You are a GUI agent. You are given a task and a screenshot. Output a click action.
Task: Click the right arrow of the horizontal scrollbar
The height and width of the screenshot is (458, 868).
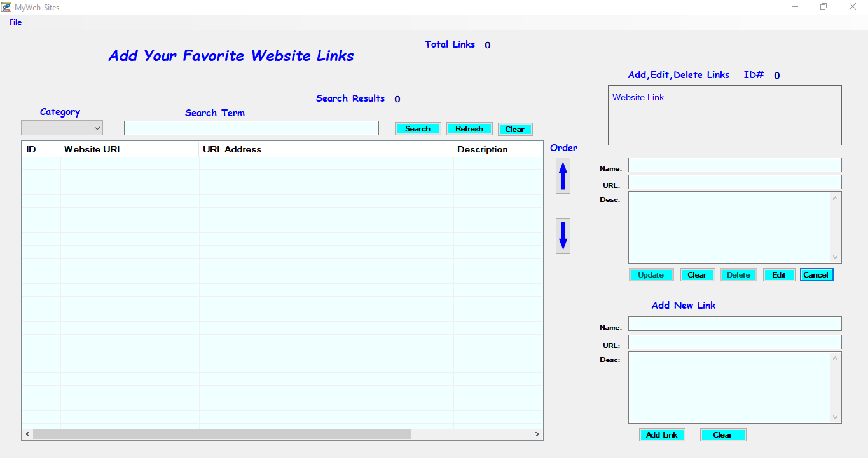[537, 434]
